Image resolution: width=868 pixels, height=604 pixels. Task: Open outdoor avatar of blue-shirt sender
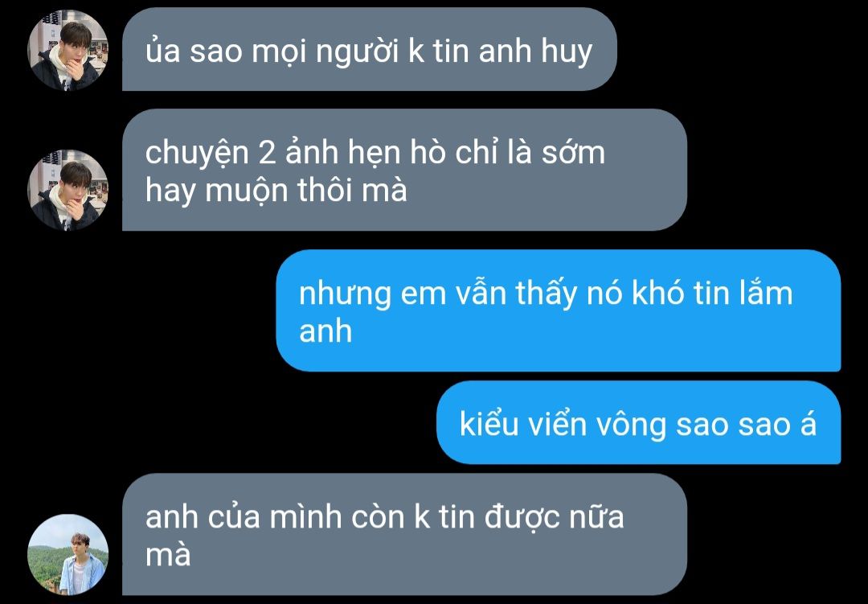click(x=68, y=554)
